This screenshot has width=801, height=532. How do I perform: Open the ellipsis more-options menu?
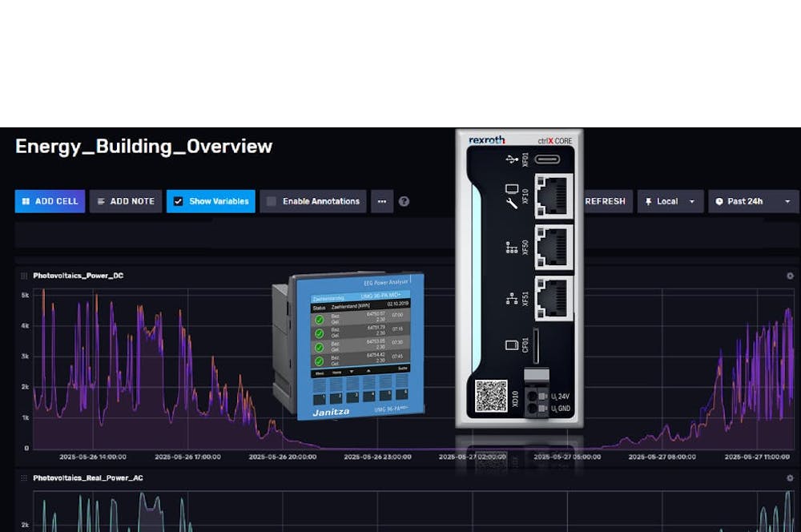tap(382, 201)
